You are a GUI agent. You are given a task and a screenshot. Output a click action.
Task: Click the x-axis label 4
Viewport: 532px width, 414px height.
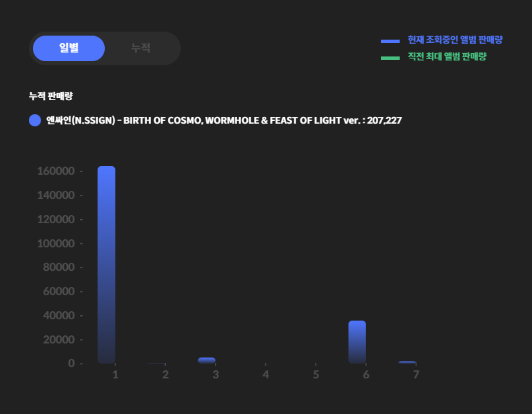[x=265, y=374]
